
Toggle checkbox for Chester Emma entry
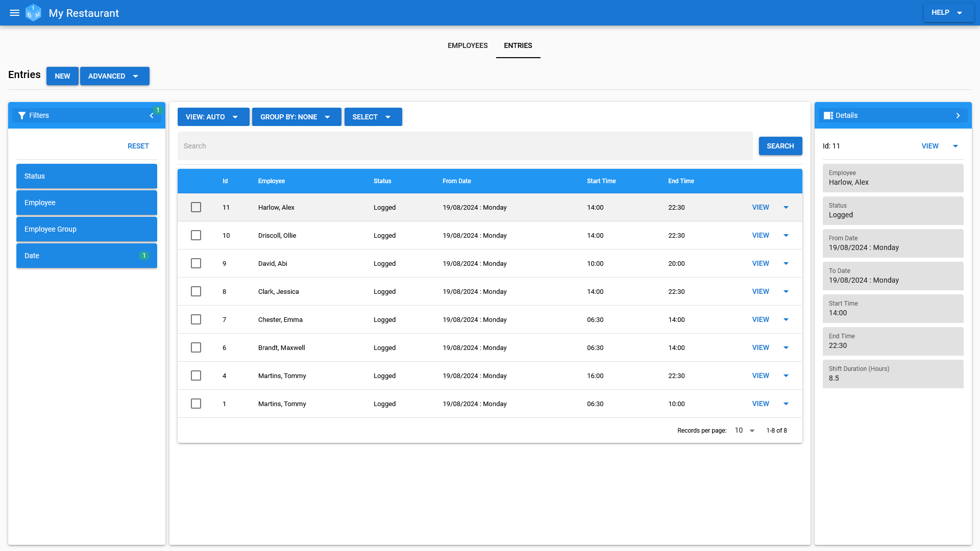pos(196,319)
